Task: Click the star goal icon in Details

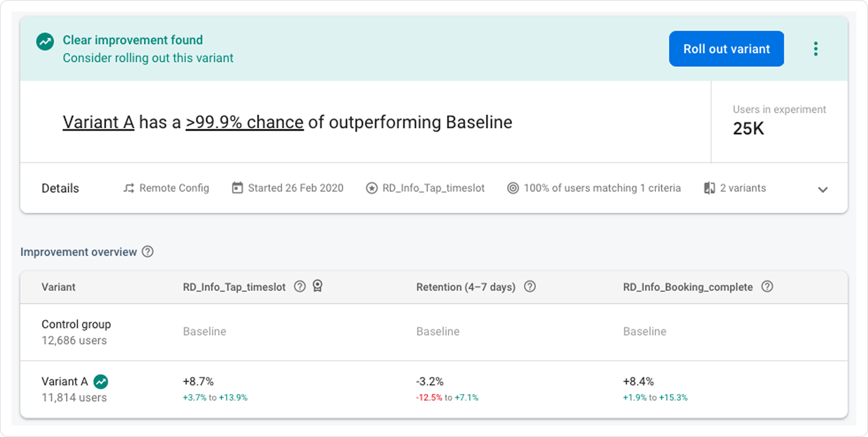Action: tap(371, 188)
